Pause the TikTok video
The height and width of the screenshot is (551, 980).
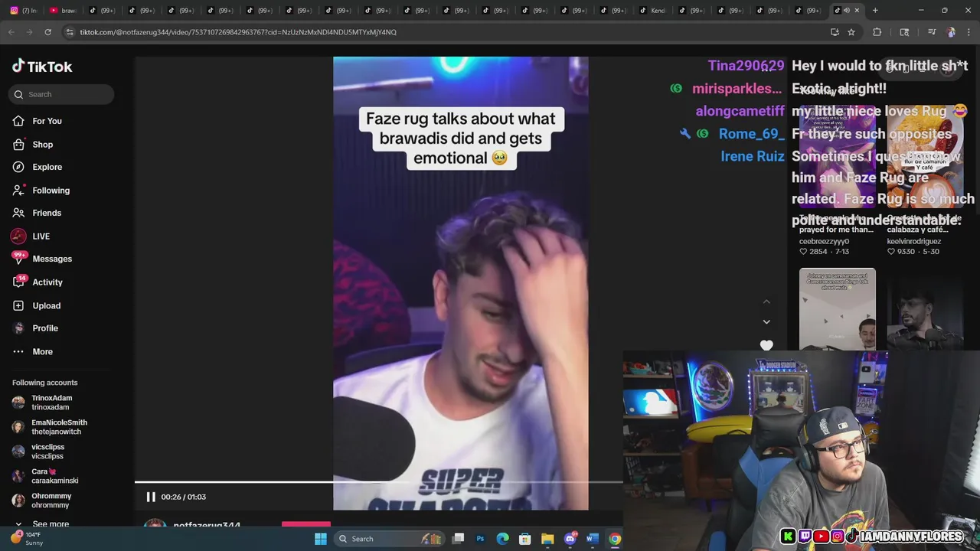tap(151, 497)
